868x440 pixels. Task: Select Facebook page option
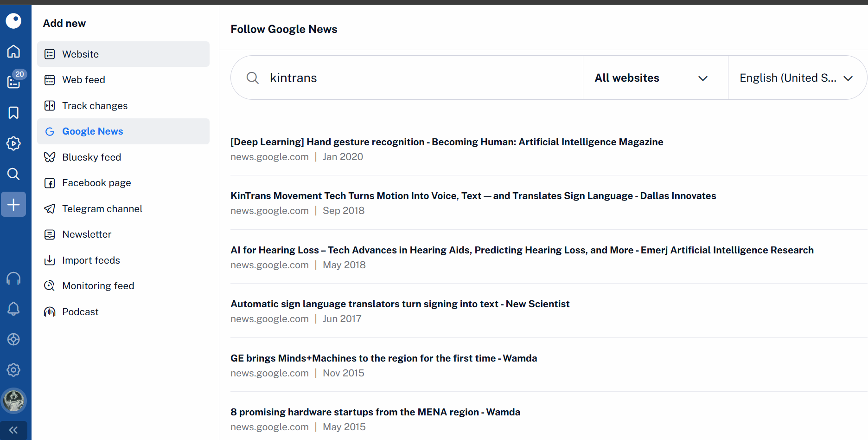pos(123,183)
